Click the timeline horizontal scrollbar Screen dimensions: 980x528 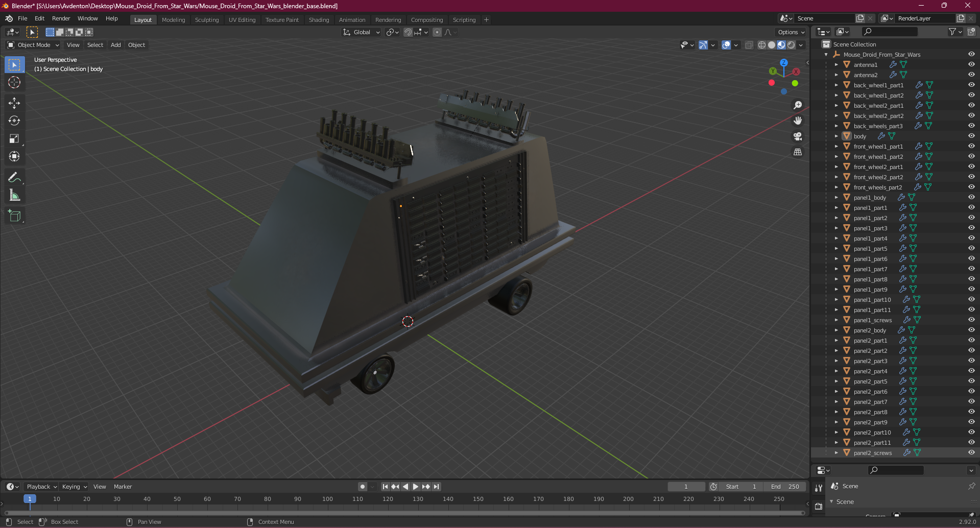(x=404, y=513)
